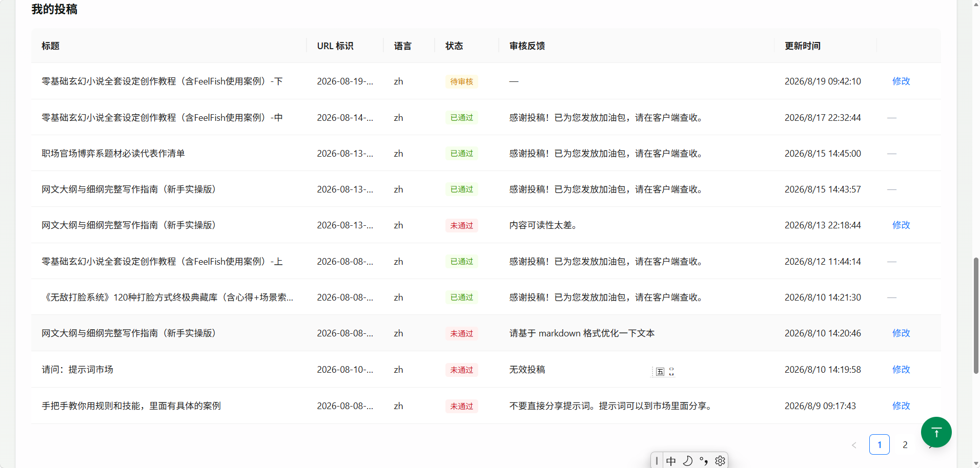980x468 pixels.
Task: Open page 2 of submissions
Action: tap(905, 445)
